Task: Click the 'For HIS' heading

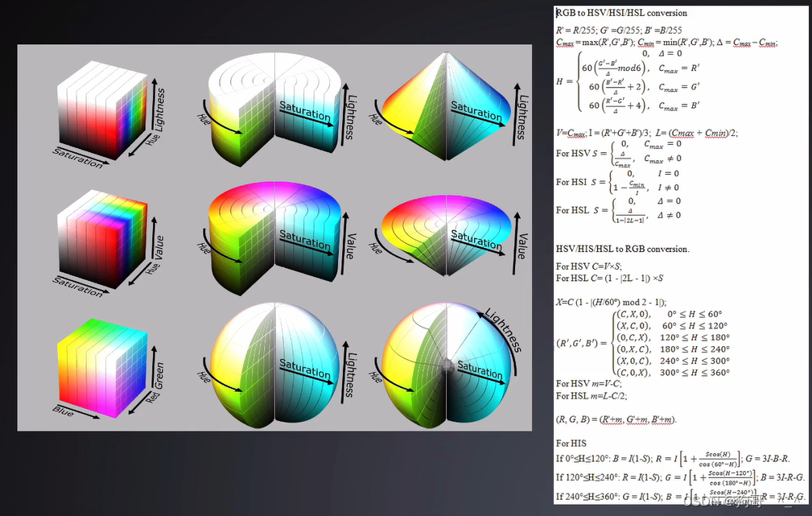Action: click(x=571, y=444)
